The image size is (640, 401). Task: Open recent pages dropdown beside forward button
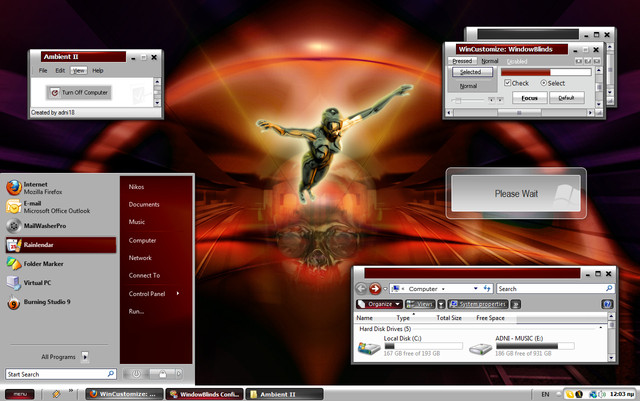point(385,289)
